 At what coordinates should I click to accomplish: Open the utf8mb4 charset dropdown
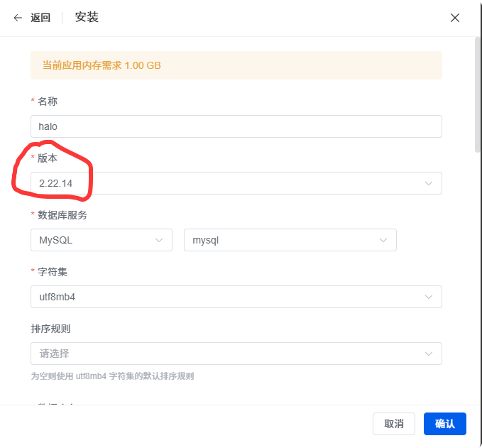(227, 297)
